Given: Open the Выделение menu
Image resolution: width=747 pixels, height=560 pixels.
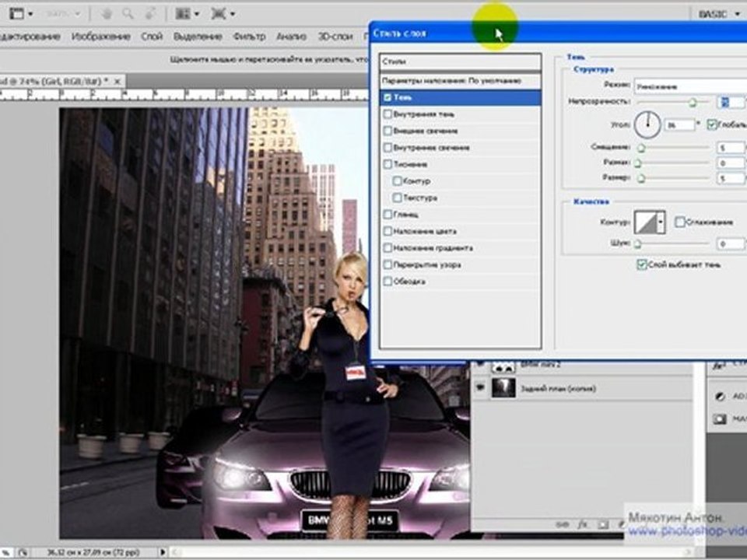Looking at the screenshot, I should tap(198, 37).
